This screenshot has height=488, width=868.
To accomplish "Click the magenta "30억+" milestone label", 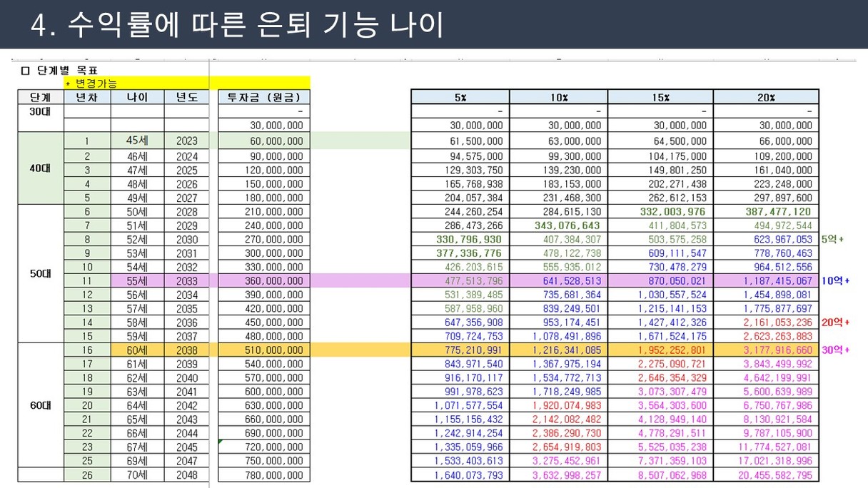I will pyautogui.click(x=835, y=350).
